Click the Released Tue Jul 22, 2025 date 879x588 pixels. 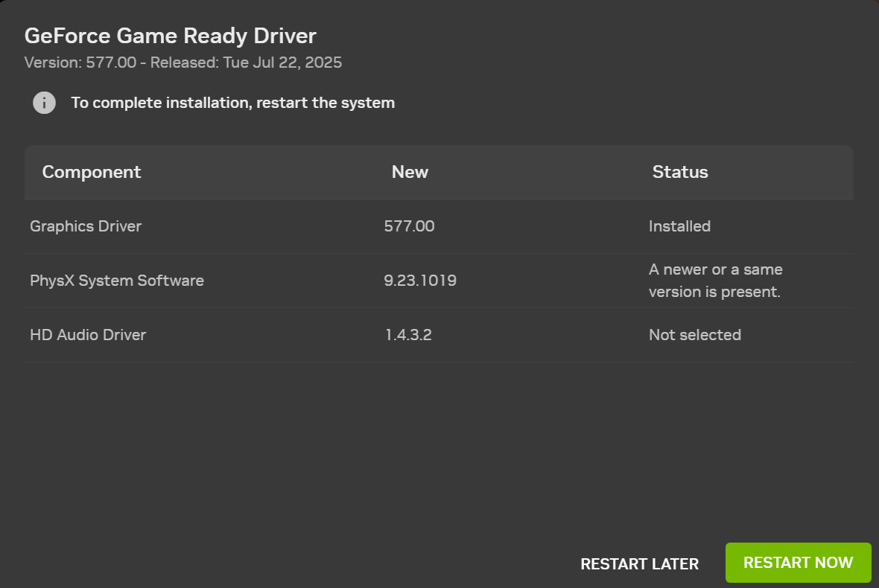246,63
